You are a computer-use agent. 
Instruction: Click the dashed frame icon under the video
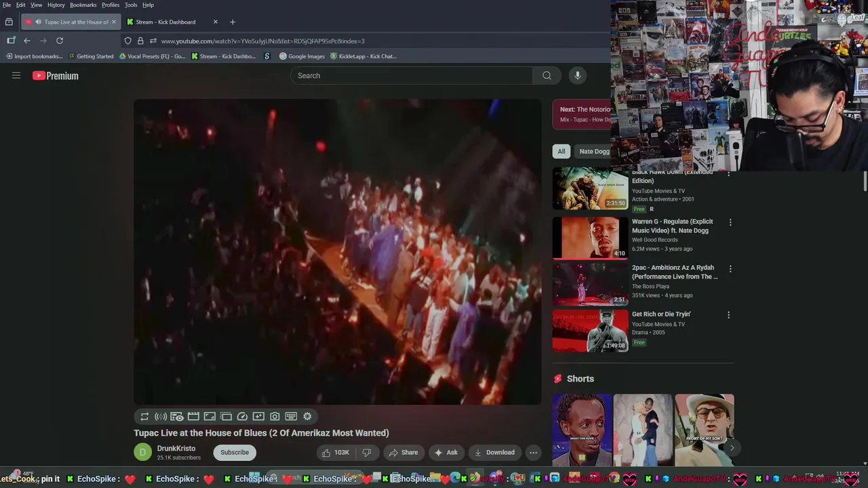226,417
